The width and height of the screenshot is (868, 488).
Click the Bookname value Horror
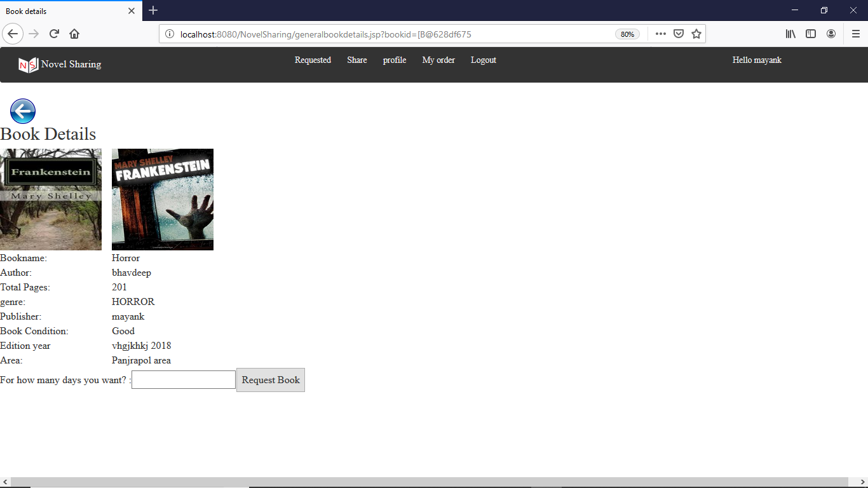(126, 258)
